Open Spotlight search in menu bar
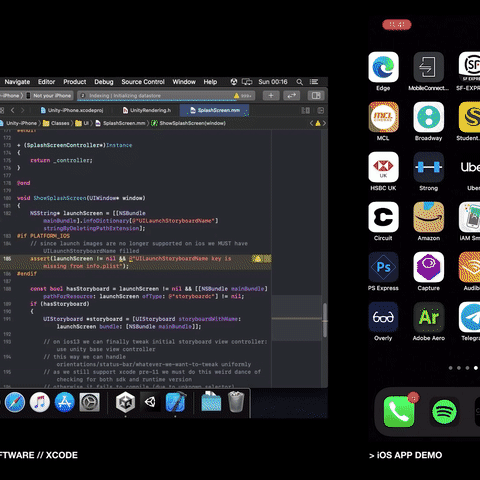The image size is (480, 480). click(299, 82)
